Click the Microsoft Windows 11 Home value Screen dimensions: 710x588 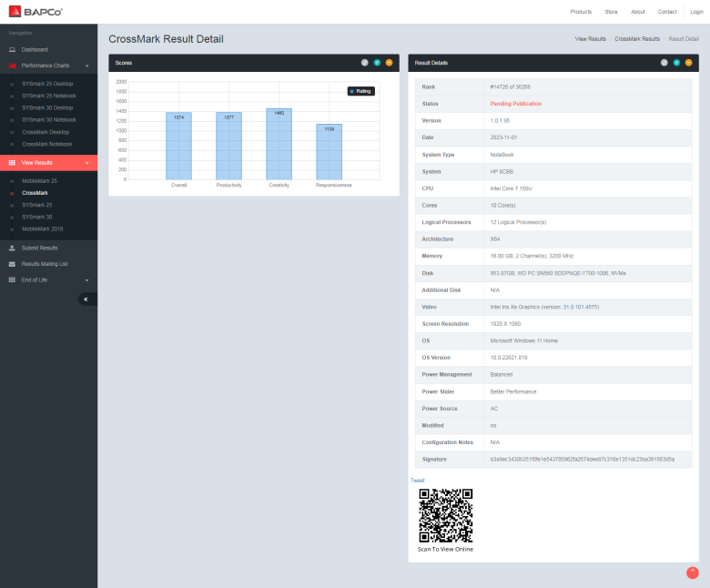(524, 340)
